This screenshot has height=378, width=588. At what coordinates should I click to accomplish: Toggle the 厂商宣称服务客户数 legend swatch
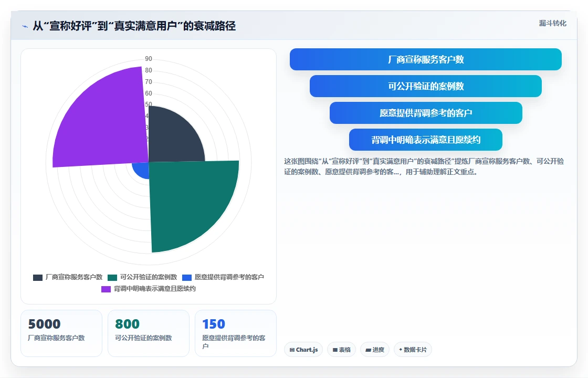(37, 278)
